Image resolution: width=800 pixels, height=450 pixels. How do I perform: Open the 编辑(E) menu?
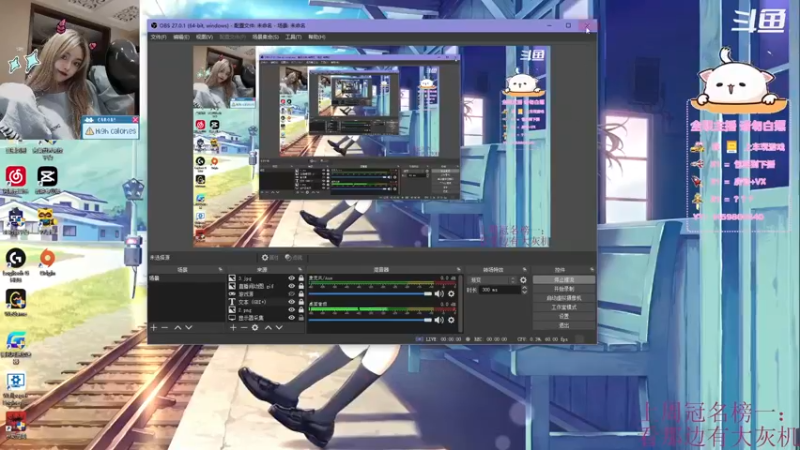[x=181, y=37]
